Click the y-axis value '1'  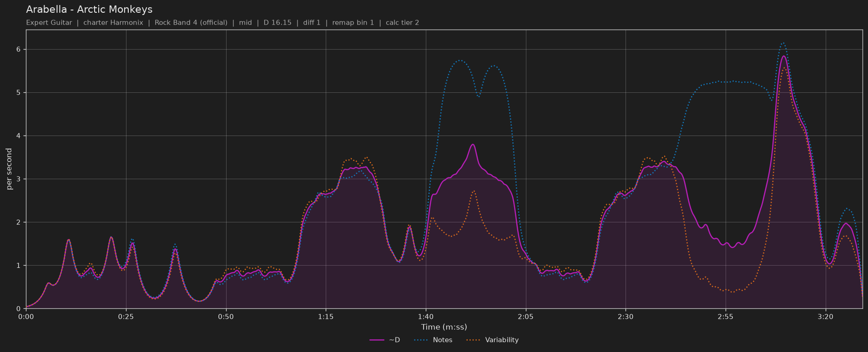pyautogui.click(x=19, y=266)
